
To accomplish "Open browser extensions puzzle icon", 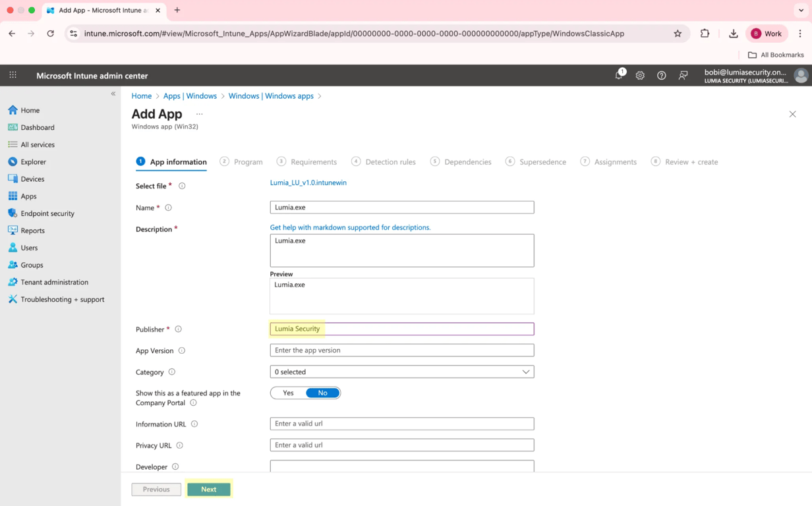I will 705,34.
